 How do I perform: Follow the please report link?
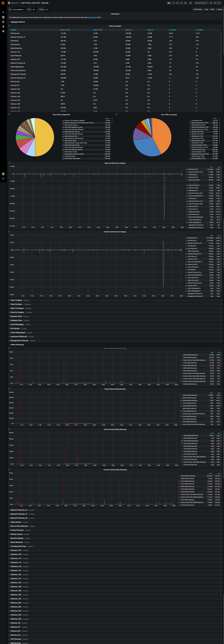click(92, 18)
